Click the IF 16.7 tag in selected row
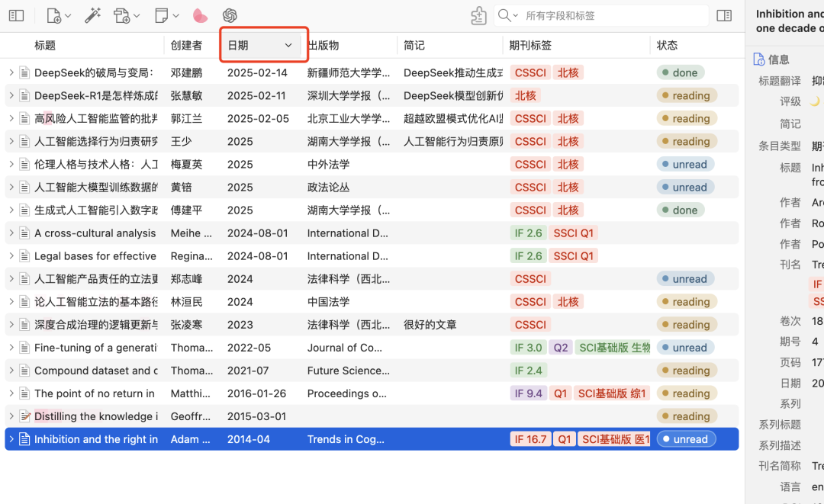Viewport: 824px width, 504px height. pos(530,439)
